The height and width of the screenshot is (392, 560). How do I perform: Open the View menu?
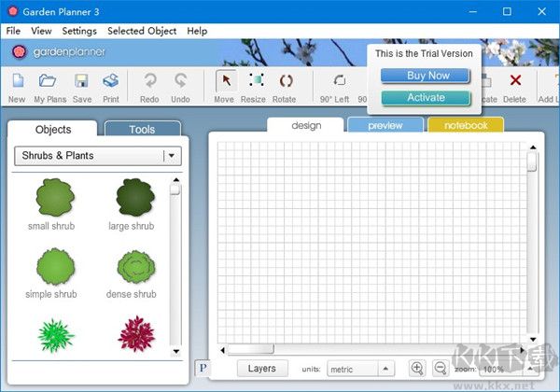(41, 31)
